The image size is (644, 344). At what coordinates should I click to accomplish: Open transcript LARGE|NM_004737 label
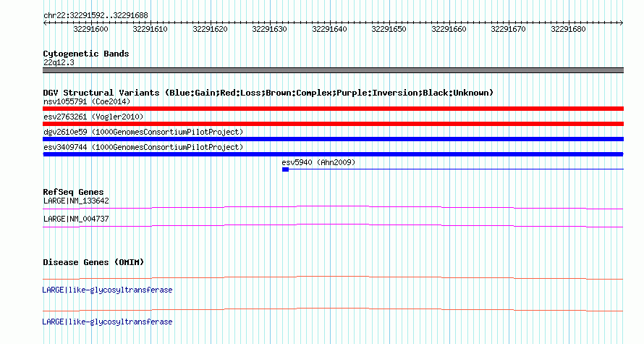click(x=76, y=219)
